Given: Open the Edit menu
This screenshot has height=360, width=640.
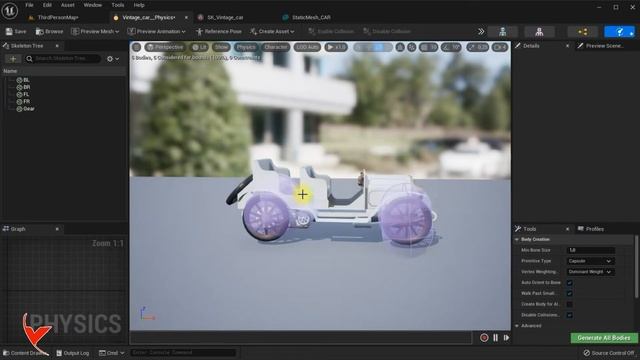Looking at the screenshot, I should (x=47, y=5).
